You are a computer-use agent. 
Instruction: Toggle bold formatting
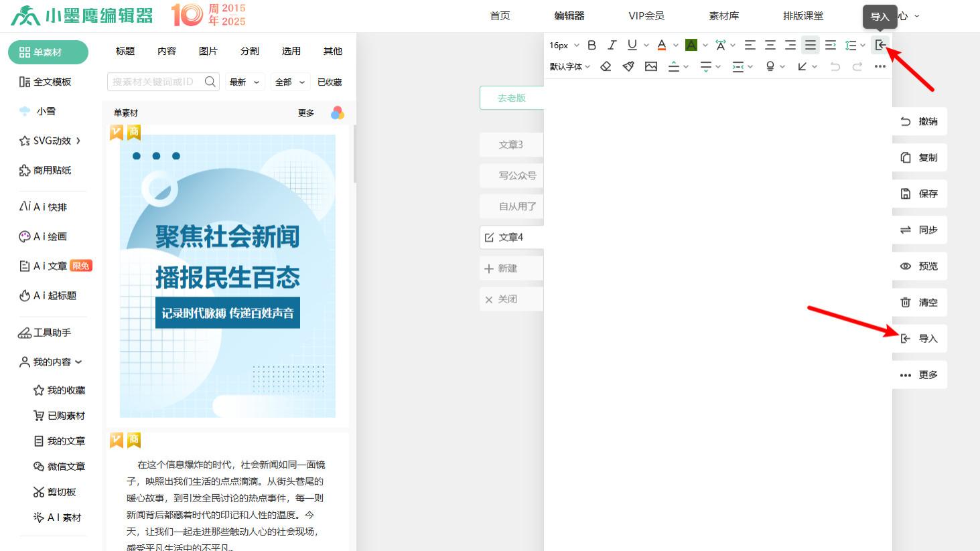click(x=591, y=45)
